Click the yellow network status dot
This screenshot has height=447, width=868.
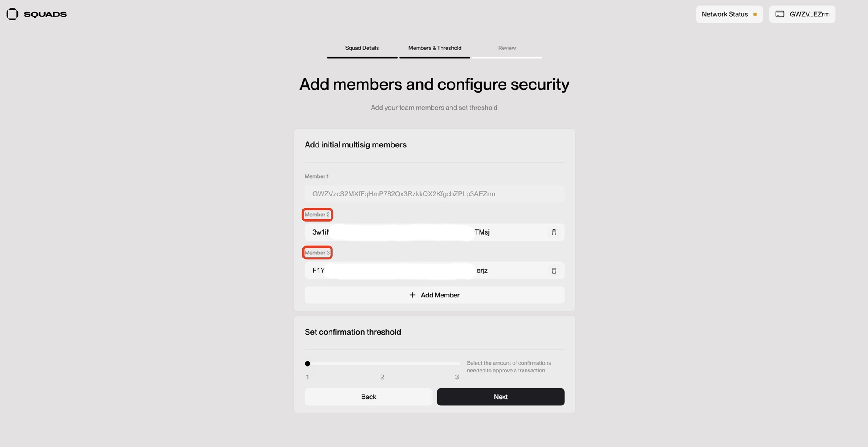[755, 15]
